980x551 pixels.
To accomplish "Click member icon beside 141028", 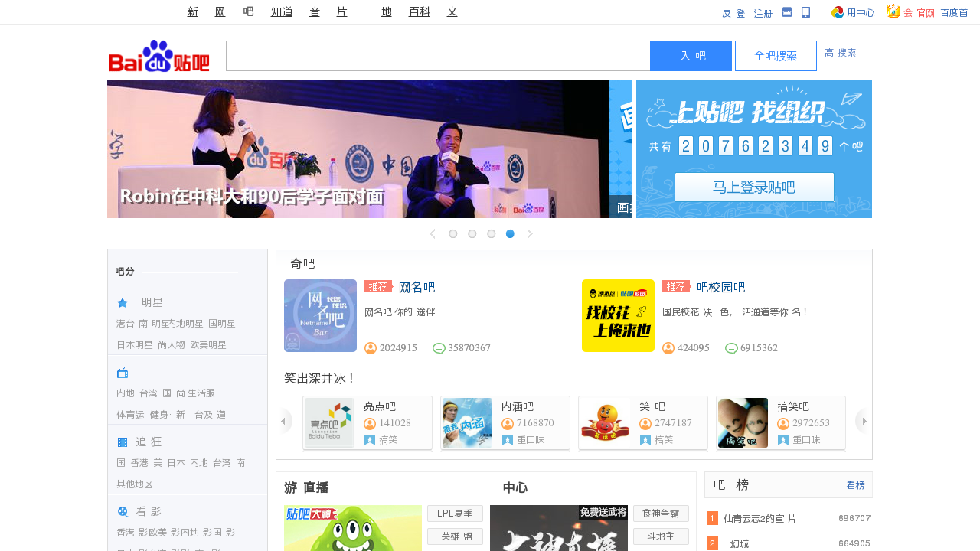I will tap(370, 423).
